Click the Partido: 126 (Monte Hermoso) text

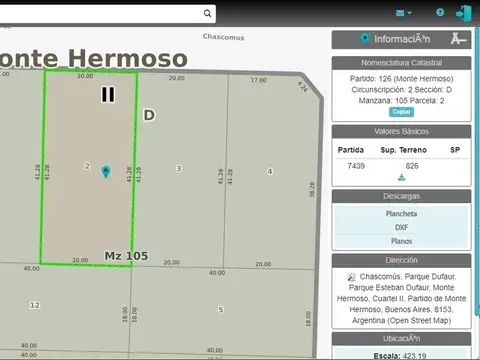(401, 79)
